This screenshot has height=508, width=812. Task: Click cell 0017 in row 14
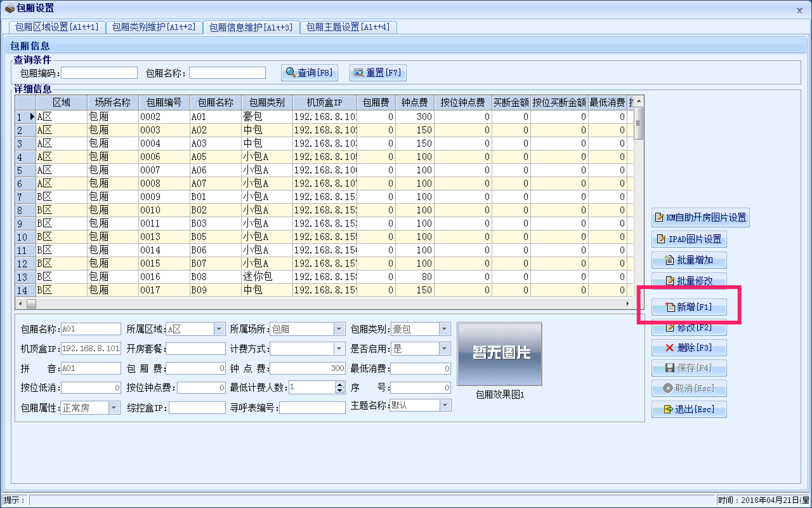[164, 290]
